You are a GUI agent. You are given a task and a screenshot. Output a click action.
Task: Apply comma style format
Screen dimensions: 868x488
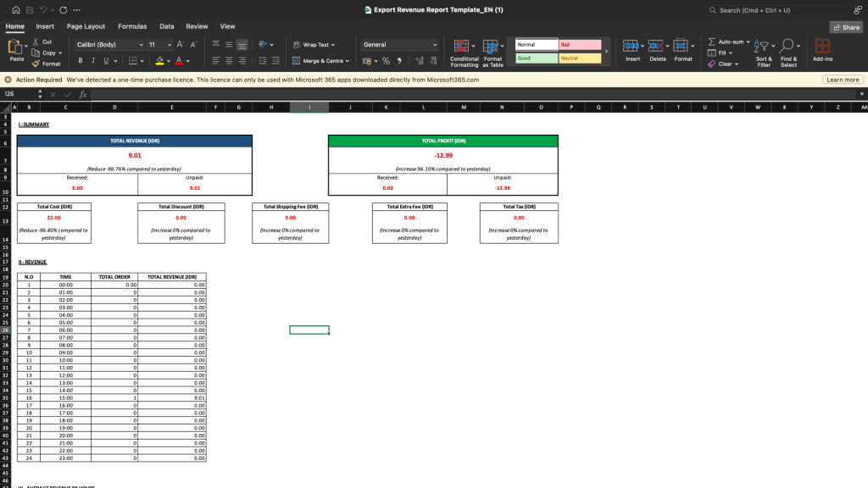pos(399,61)
